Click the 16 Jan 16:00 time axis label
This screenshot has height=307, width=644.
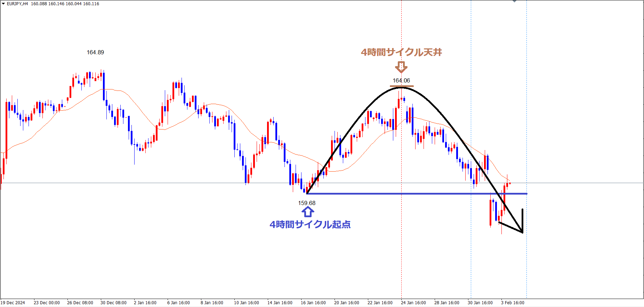[313, 303]
